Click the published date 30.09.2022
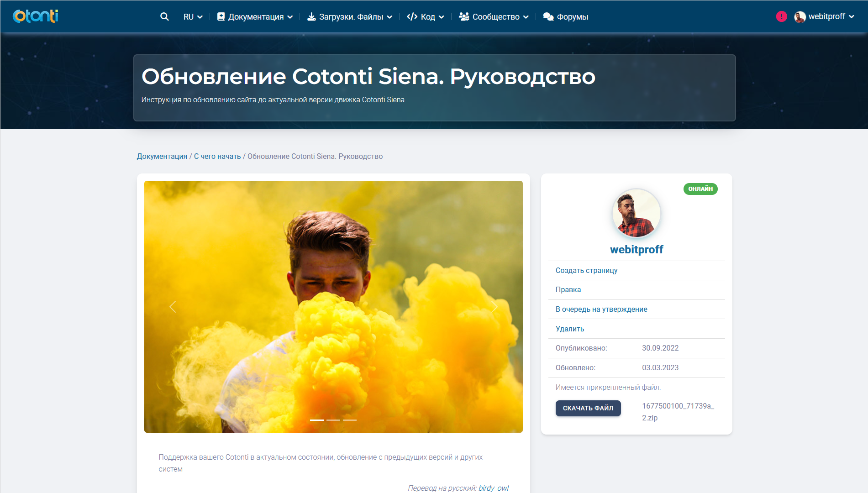 [x=660, y=348]
